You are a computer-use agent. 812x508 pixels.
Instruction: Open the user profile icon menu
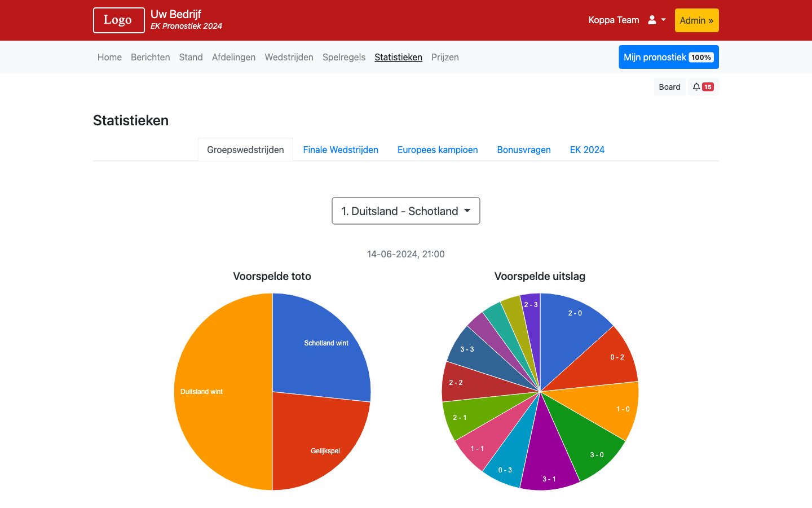(x=657, y=20)
